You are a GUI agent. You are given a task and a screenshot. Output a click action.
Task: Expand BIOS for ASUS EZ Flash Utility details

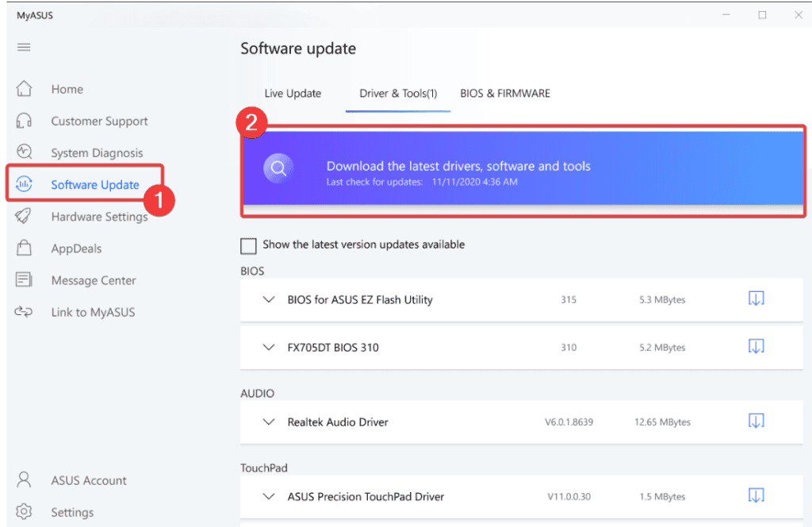[x=268, y=300]
